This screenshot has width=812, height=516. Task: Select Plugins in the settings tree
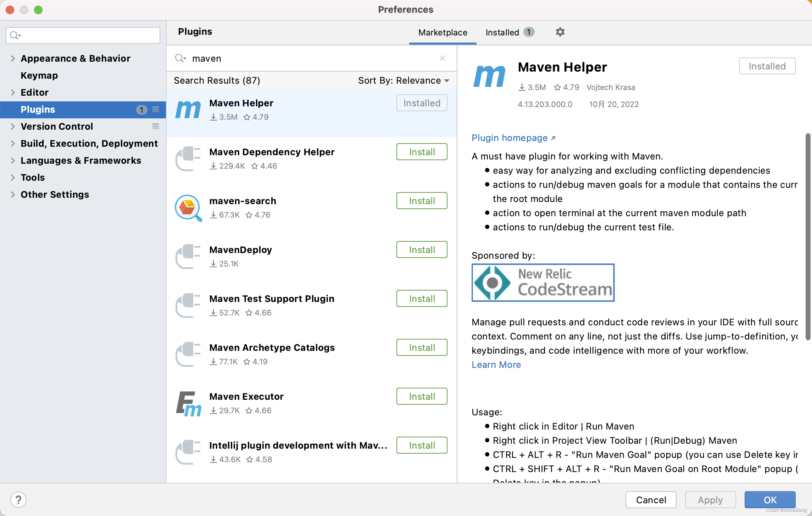(83, 110)
